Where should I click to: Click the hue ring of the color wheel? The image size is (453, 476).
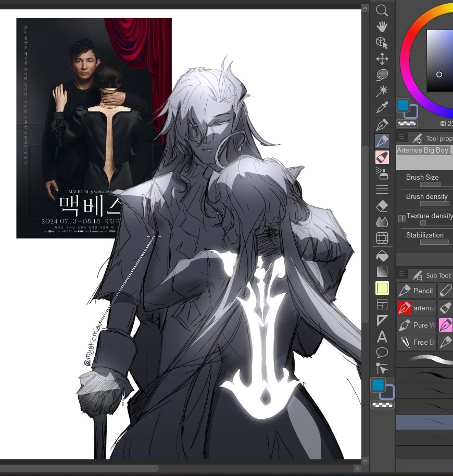[x=405, y=59]
